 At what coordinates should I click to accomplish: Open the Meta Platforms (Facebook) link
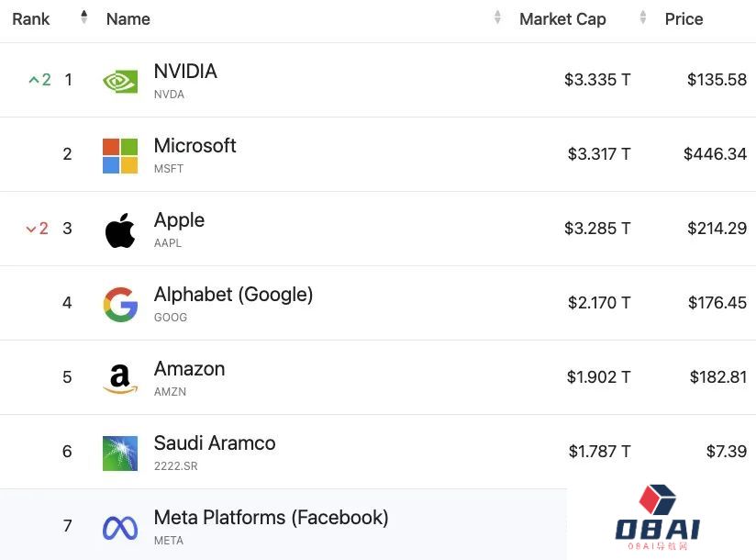pyautogui.click(x=271, y=518)
